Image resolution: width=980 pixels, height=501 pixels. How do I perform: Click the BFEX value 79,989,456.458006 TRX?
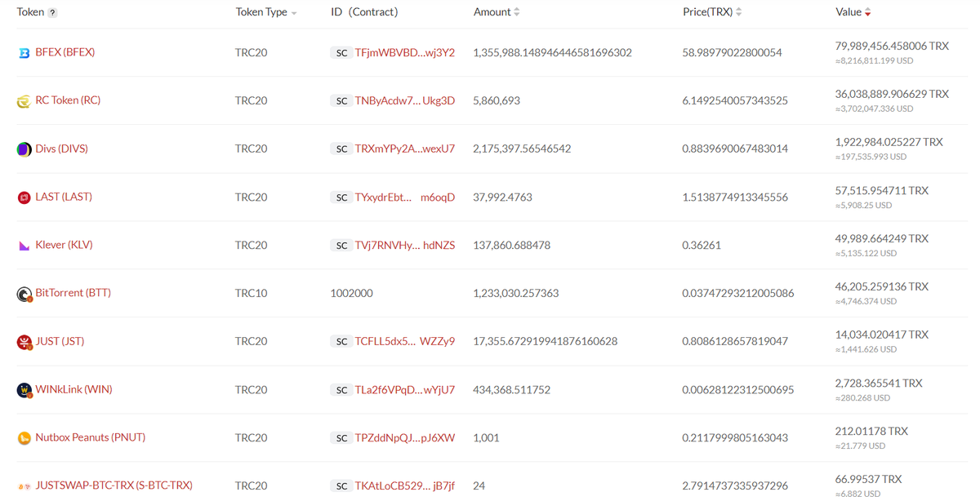point(892,46)
